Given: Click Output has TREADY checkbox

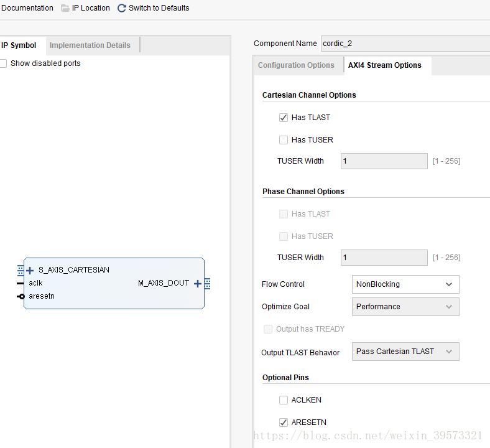Looking at the screenshot, I should tap(268, 329).
